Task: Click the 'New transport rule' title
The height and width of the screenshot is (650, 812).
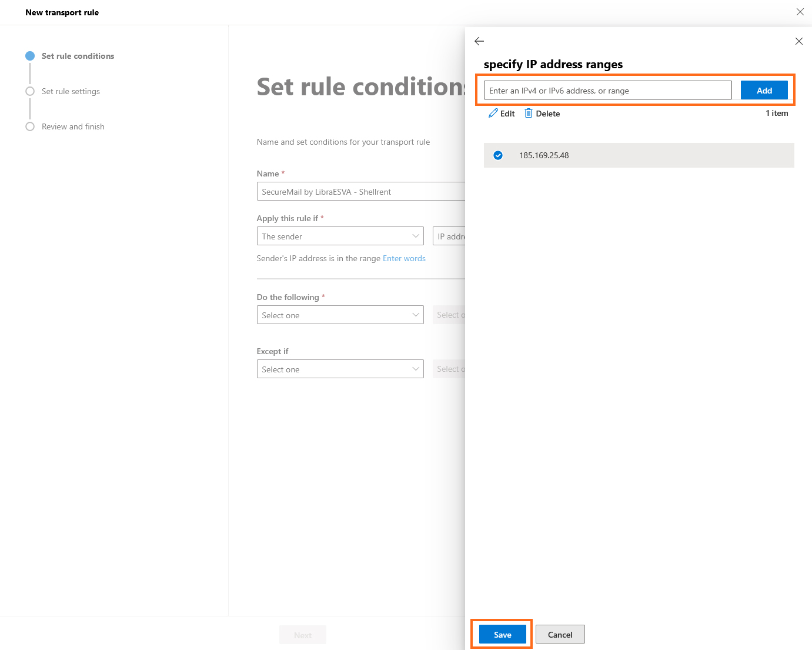Action: tap(62, 12)
